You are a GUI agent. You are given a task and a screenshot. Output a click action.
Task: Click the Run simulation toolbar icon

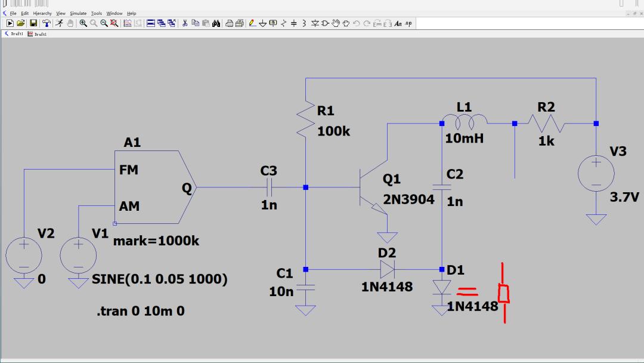tap(10, 23)
